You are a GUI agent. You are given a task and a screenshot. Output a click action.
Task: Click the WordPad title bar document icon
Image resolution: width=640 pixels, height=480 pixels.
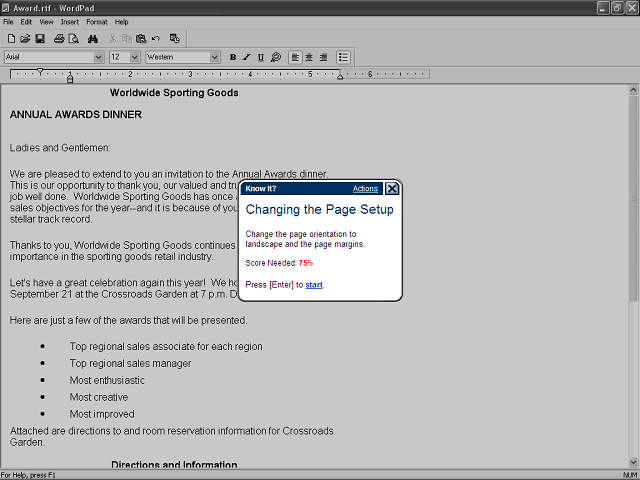(5, 8)
